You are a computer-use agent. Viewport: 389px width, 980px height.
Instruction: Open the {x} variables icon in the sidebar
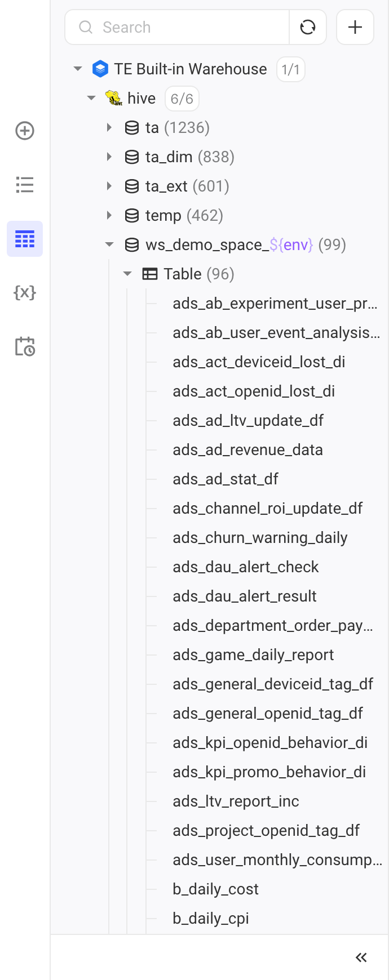pyautogui.click(x=25, y=292)
